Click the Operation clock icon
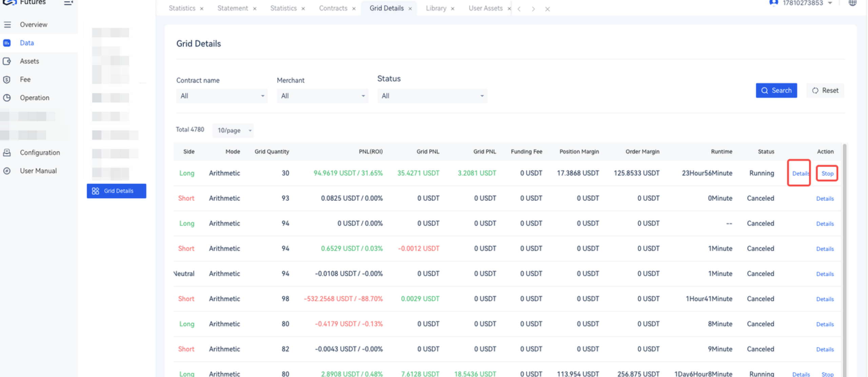This screenshot has width=868, height=377. [7, 98]
